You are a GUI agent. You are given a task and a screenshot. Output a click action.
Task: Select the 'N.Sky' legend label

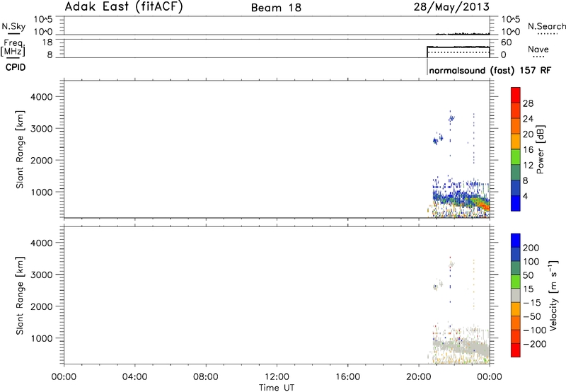tap(13, 26)
